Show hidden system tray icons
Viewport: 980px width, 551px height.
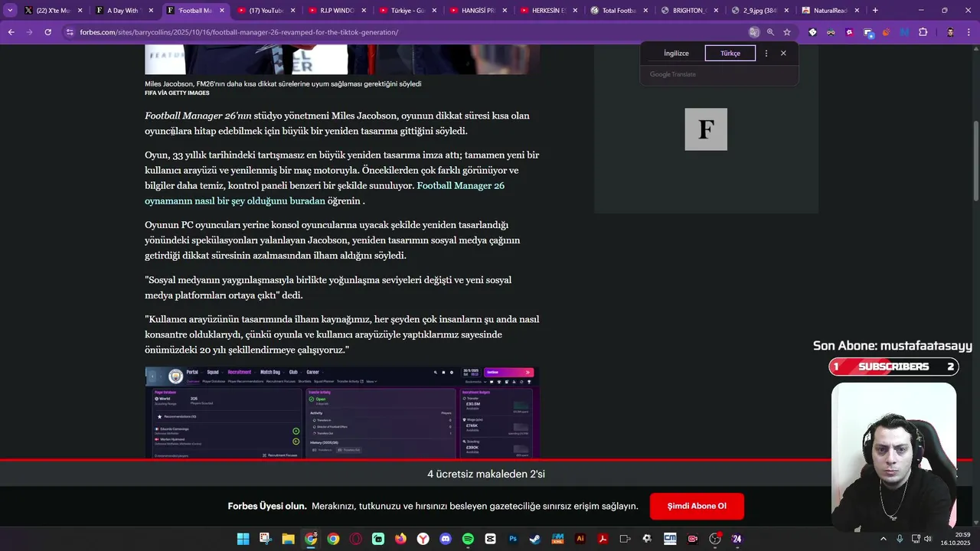coord(884,539)
